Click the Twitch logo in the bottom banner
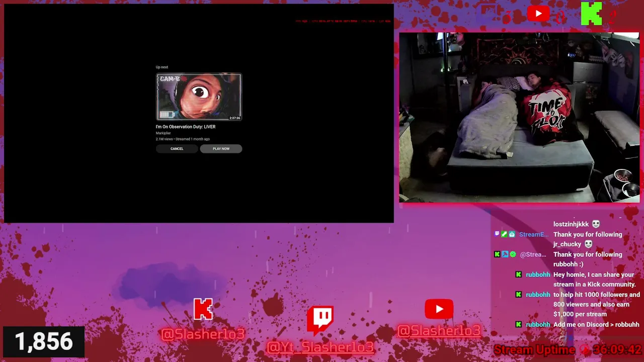This screenshot has height=362, width=644. coord(320,319)
